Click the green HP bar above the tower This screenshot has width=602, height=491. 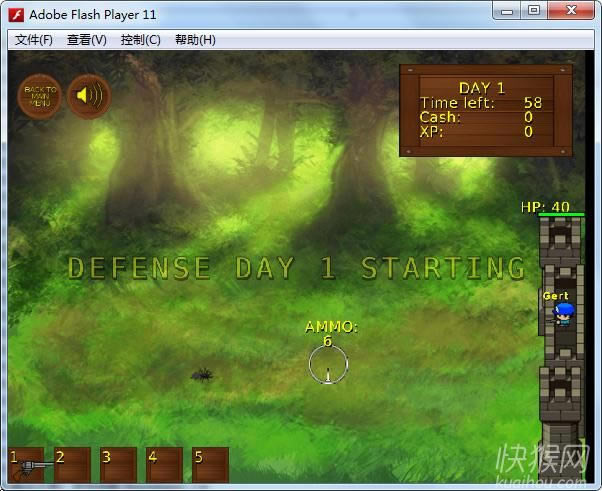coord(561,214)
